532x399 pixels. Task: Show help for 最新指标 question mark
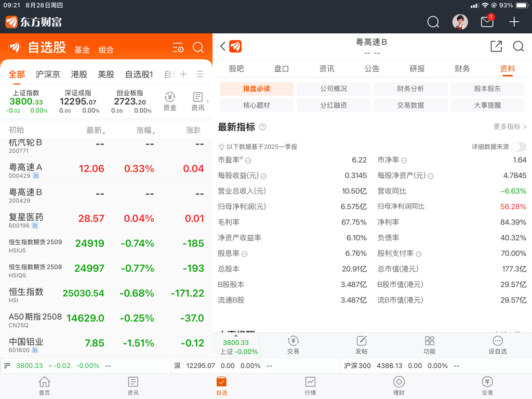coord(262,127)
